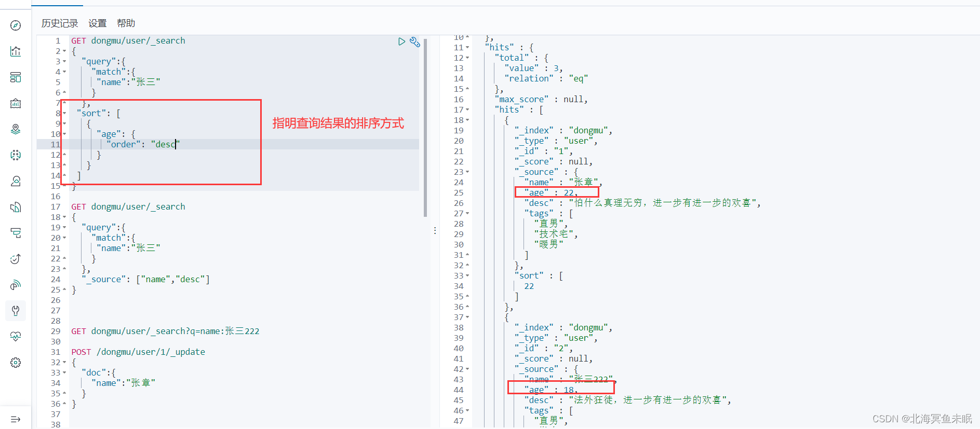
Task: Open the Machine Learning app icon
Action: pos(16,155)
